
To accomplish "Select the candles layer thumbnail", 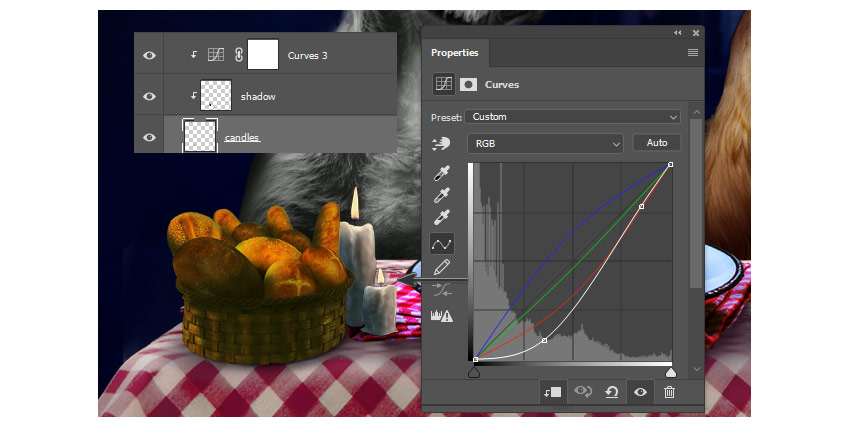I will click(x=200, y=136).
